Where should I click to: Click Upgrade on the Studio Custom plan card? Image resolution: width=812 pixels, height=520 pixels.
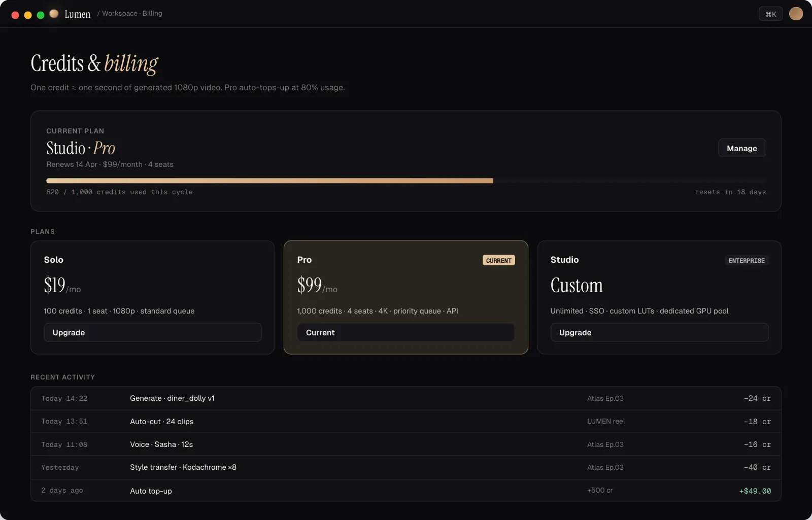pyautogui.click(x=659, y=332)
